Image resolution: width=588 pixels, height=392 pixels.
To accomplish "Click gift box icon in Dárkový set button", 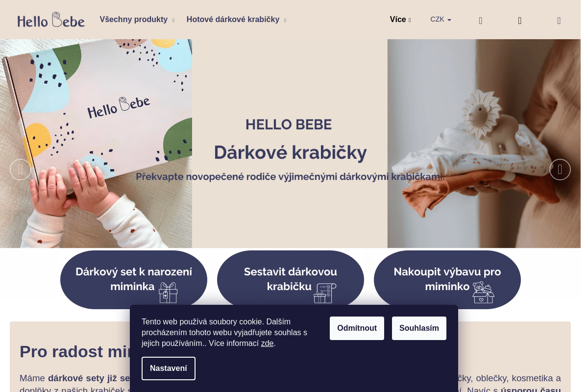I will (168, 293).
